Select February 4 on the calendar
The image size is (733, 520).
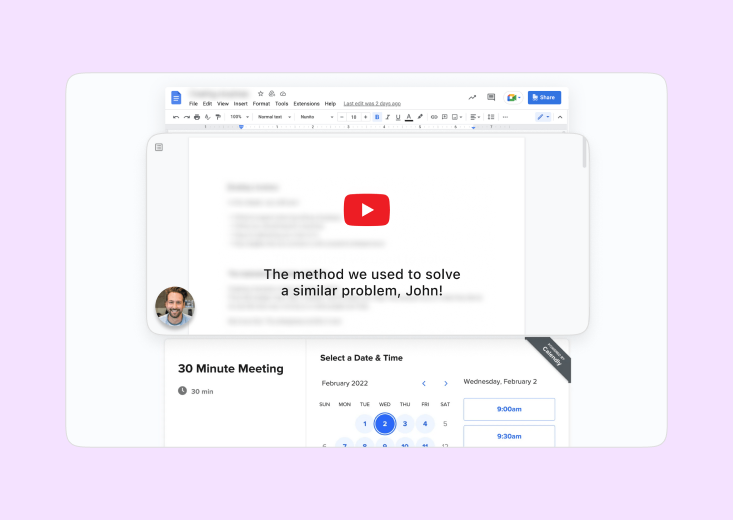pos(425,424)
